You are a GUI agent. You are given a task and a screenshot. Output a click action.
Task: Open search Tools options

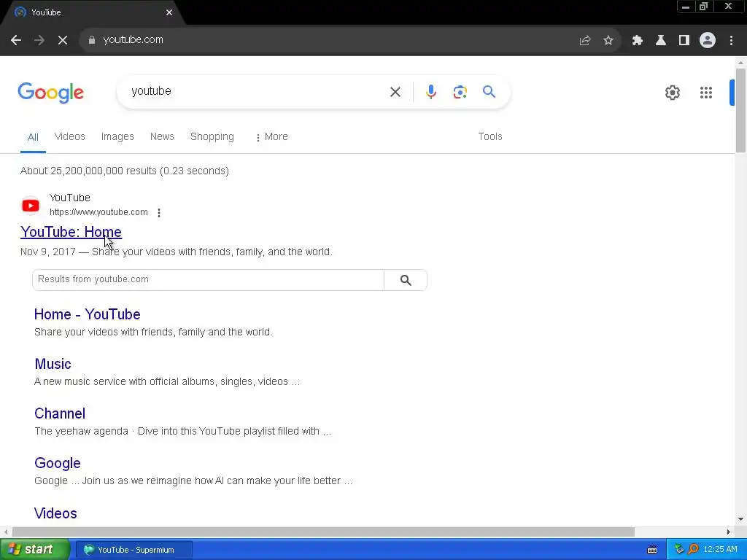coord(490,136)
